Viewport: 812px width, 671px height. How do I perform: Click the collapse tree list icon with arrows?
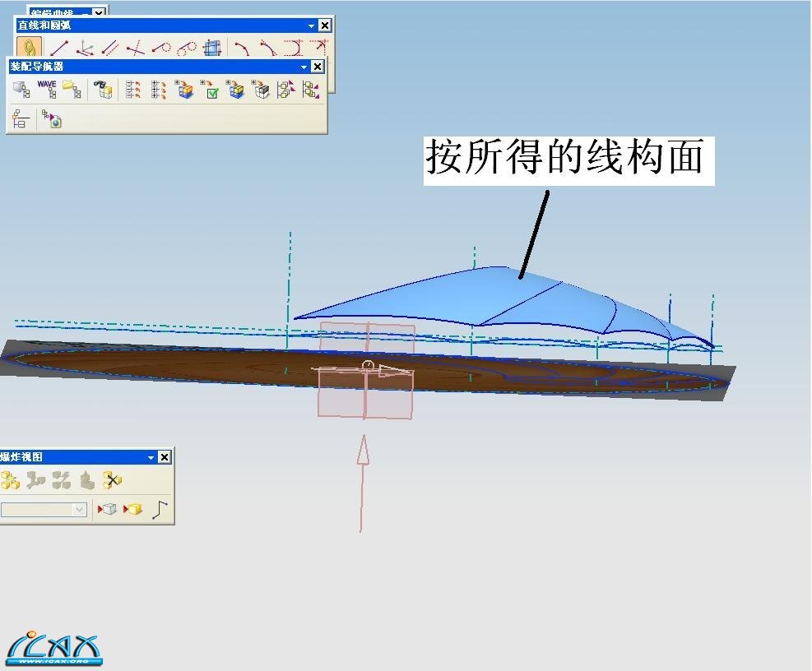[x=133, y=90]
